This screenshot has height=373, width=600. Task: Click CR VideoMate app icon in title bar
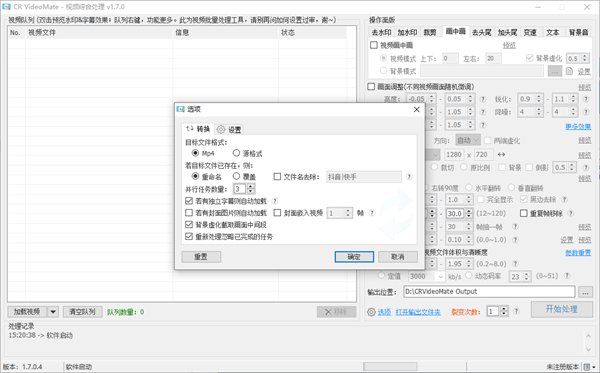coord(6,7)
